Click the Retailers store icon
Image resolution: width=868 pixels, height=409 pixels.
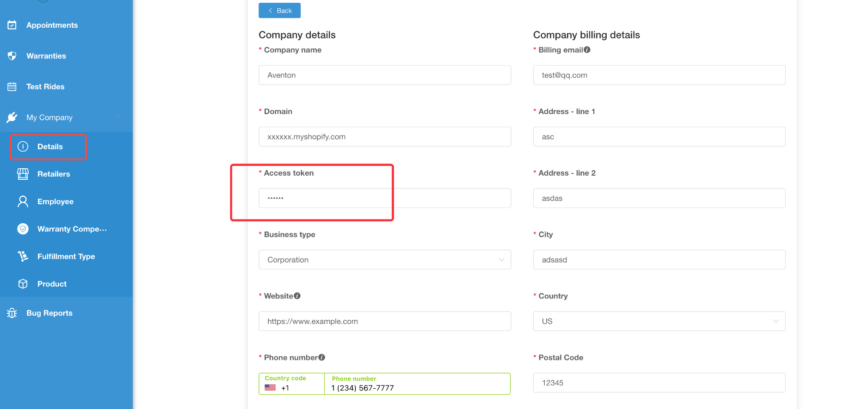pos(23,174)
